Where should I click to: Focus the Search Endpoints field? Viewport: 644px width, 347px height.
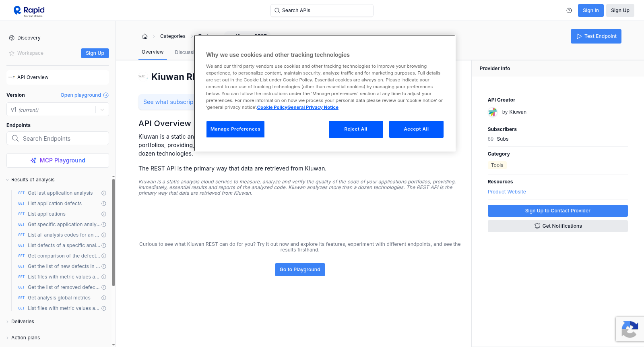click(x=58, y=138)
